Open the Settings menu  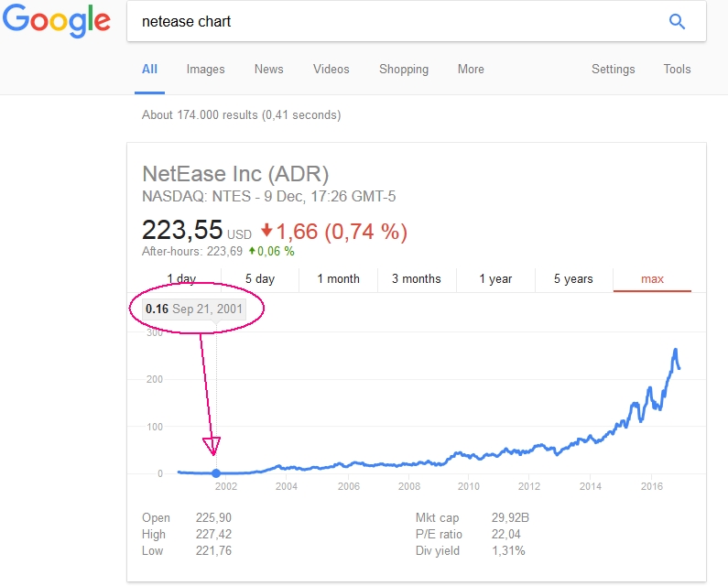coord(613,69)
